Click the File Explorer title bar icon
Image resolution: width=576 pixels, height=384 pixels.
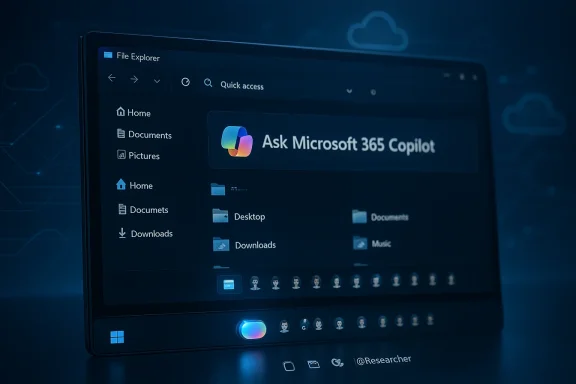pyautogui.click(x=108, y=55)
